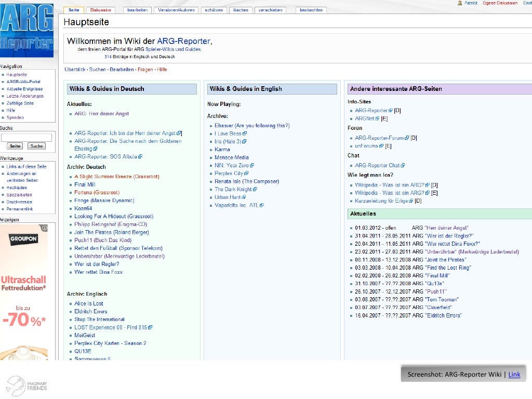The width and height of the screenshot is (532, 399).
Task: Open ARG: Herr deiner Angst link
Action: [101, 114]
